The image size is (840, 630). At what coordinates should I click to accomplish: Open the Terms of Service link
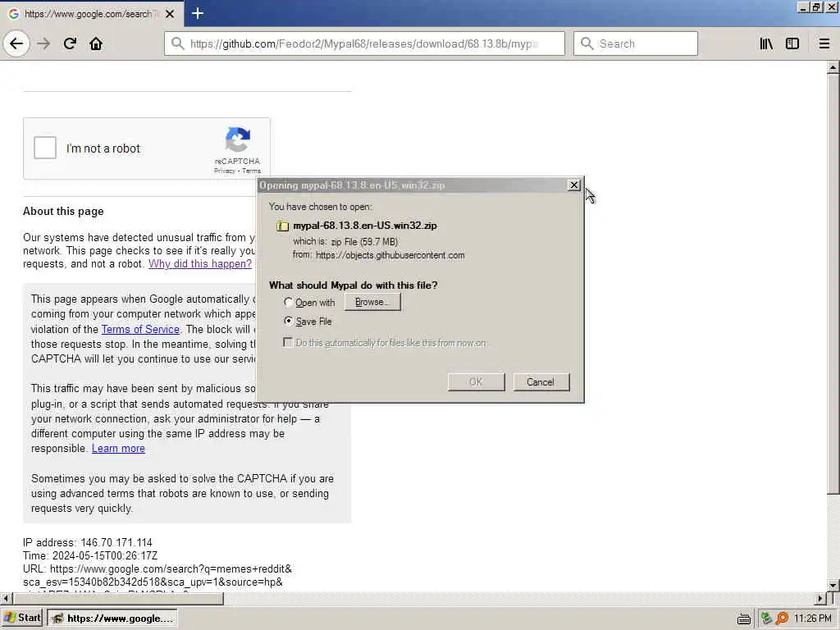pyautogui.click(x=140, y=329)
